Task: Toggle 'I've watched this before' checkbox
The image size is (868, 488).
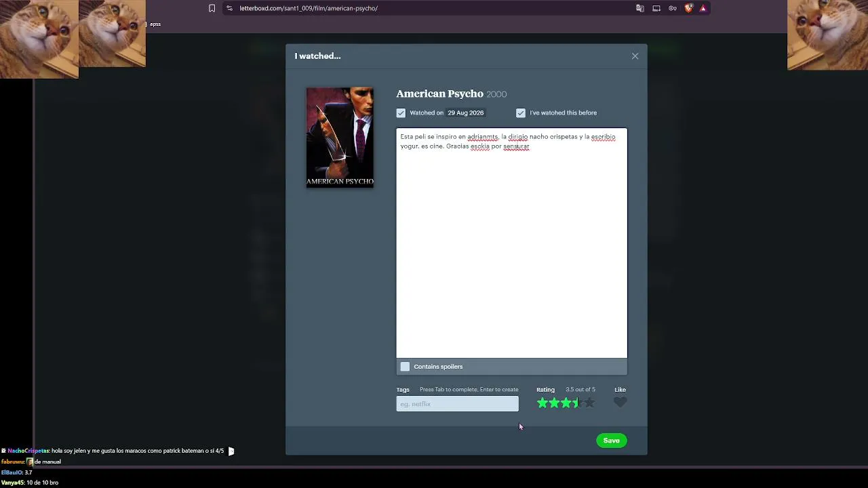Action: (521, 113)
